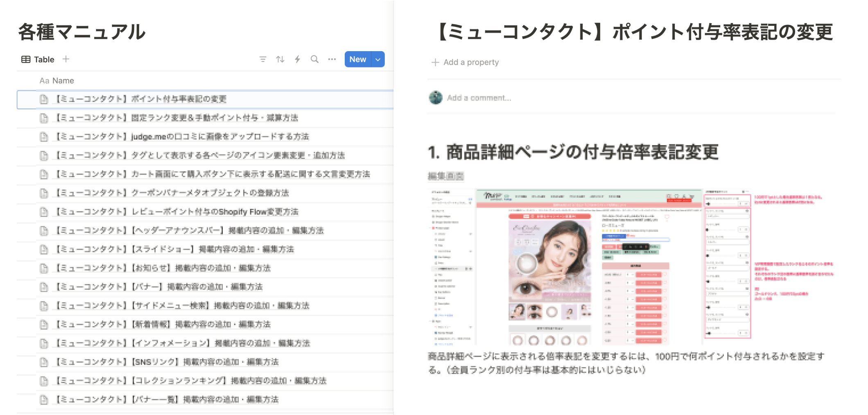Click page icon of SNSリンク row

pyautogui.click(x=44, y=362)
